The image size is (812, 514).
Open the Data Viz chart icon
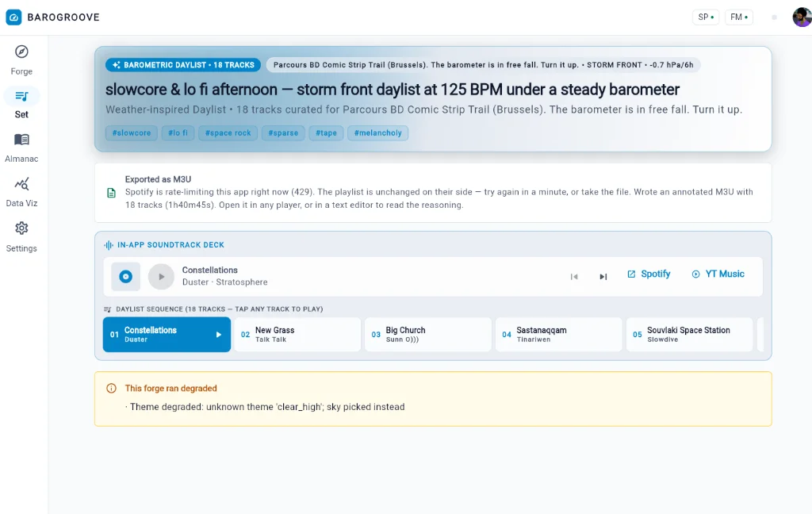pyautogui.click(x=21, y=184)
